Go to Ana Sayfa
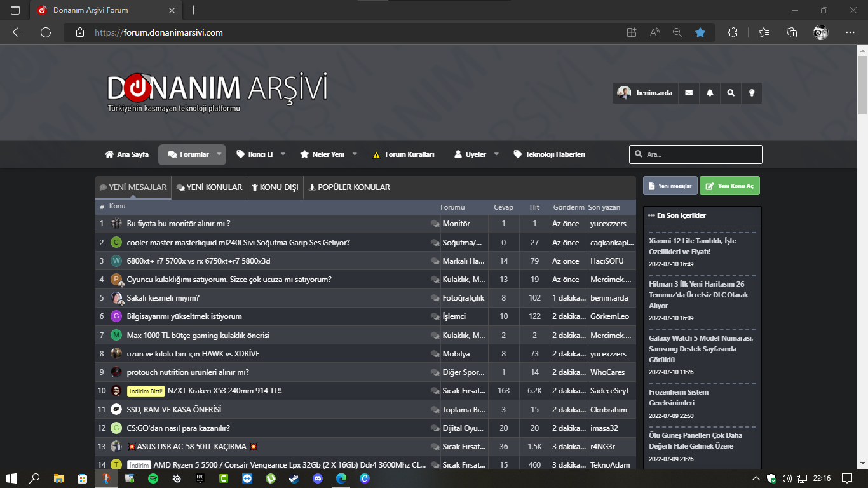868x488 pixels. (x=126, y=154)
